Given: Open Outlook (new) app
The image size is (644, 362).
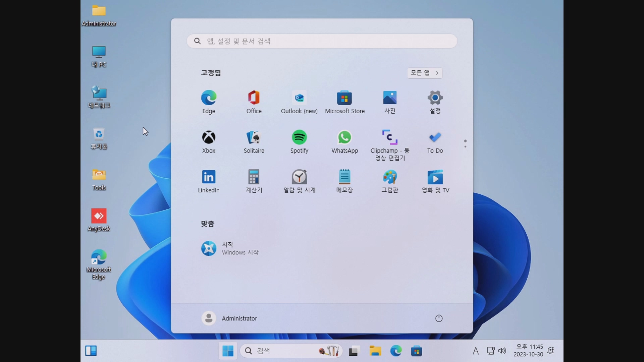Looking at the screenshot, I should (299, 102).
